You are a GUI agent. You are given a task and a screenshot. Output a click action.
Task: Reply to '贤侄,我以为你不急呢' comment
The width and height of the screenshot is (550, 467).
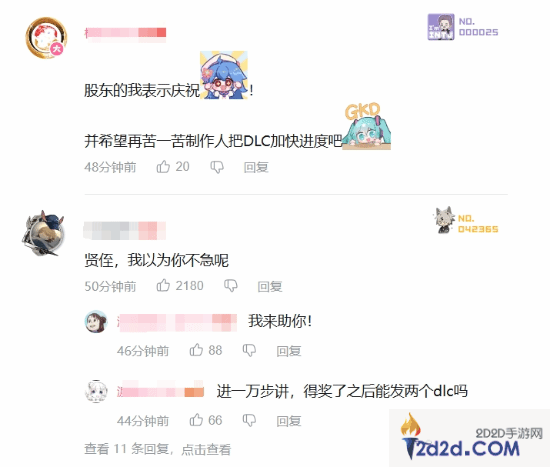point(270,286)
